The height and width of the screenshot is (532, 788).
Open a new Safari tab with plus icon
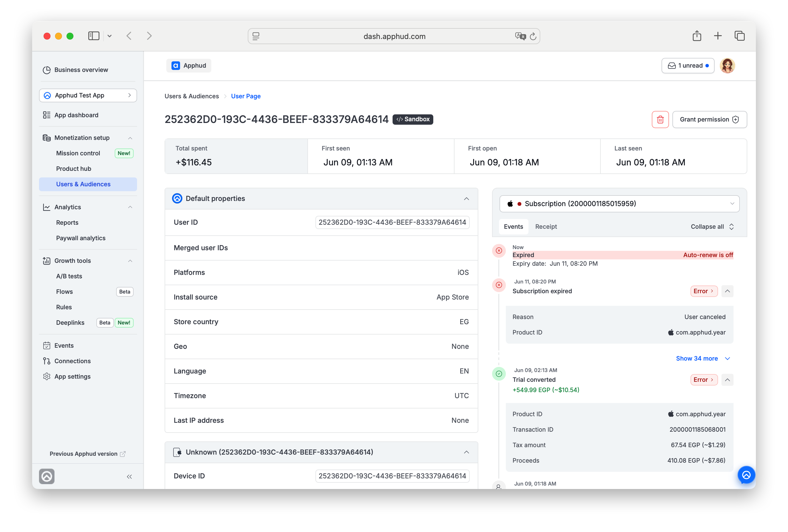pos(717,36)
